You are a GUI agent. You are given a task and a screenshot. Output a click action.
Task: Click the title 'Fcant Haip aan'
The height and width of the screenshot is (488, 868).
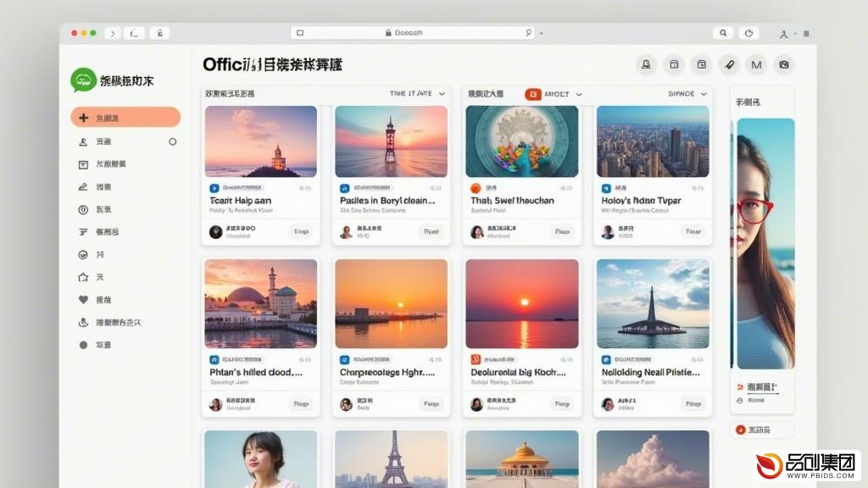coord(240,201)
